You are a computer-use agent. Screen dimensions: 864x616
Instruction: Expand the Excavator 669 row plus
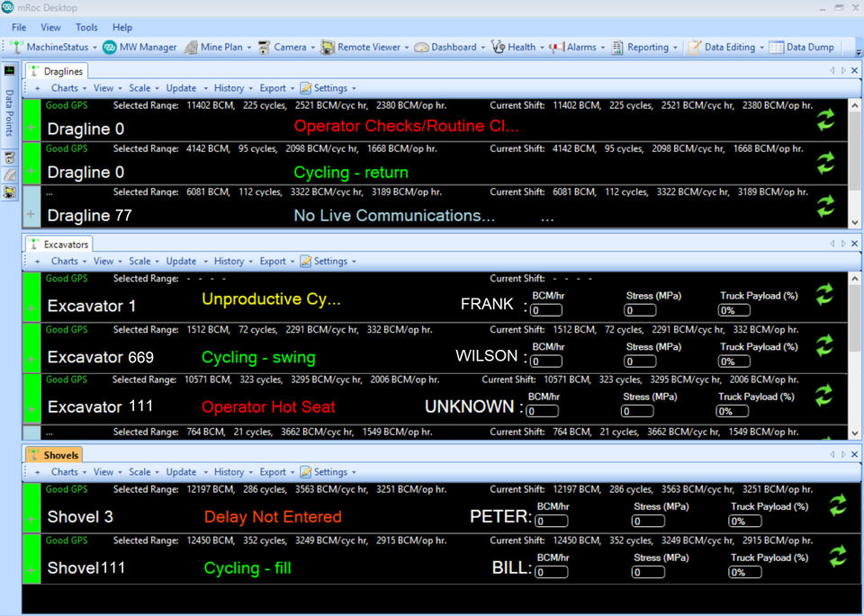pos(31,360)
